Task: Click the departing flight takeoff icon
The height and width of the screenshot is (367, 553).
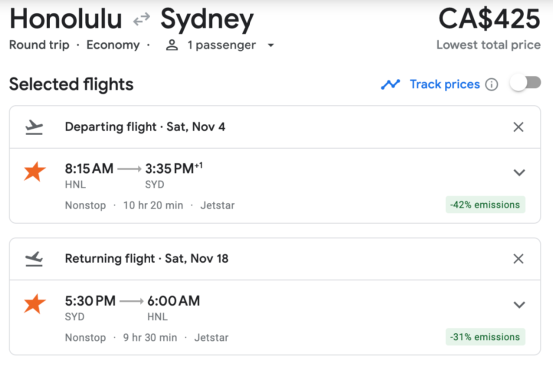Action: pyautogui.click(x=34, y=127)
